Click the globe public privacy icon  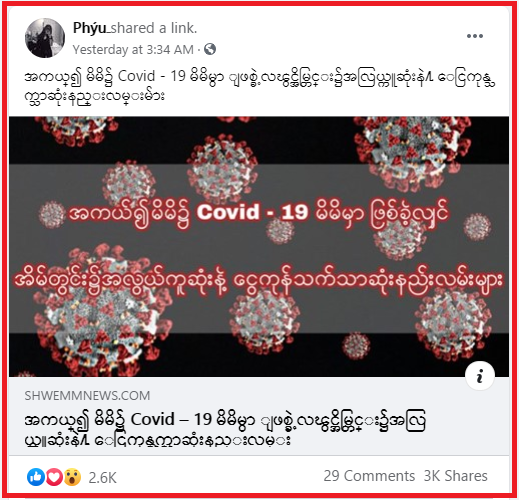click(210, 50)
